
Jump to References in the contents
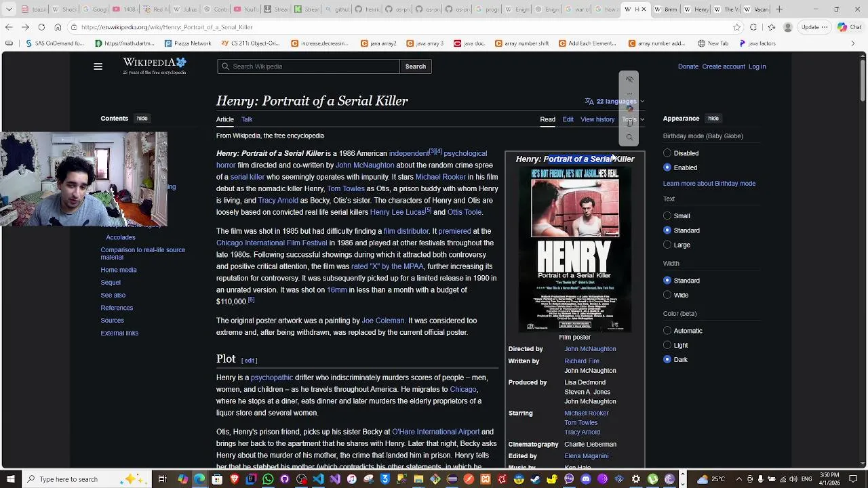tap(117, 308)
